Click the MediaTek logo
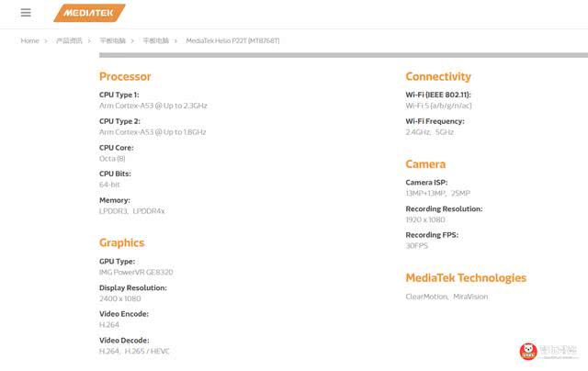The height and width of the screenshot is (371, 588). (89, 13)
